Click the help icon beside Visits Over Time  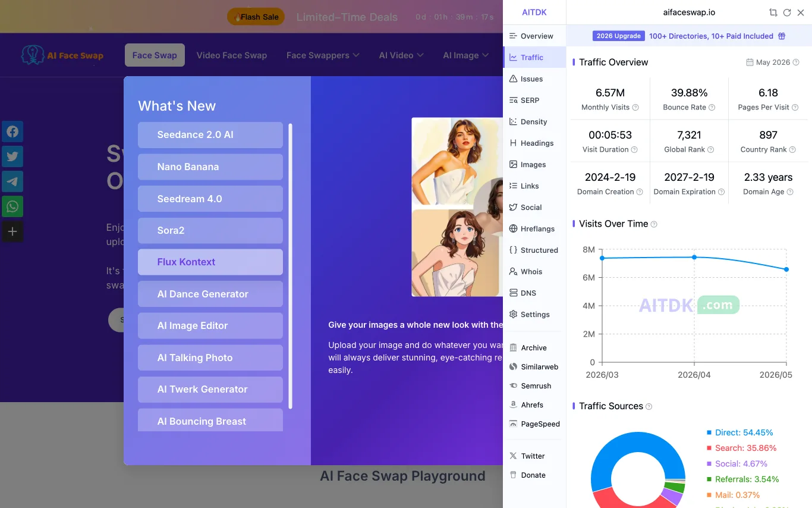(654, 224)
